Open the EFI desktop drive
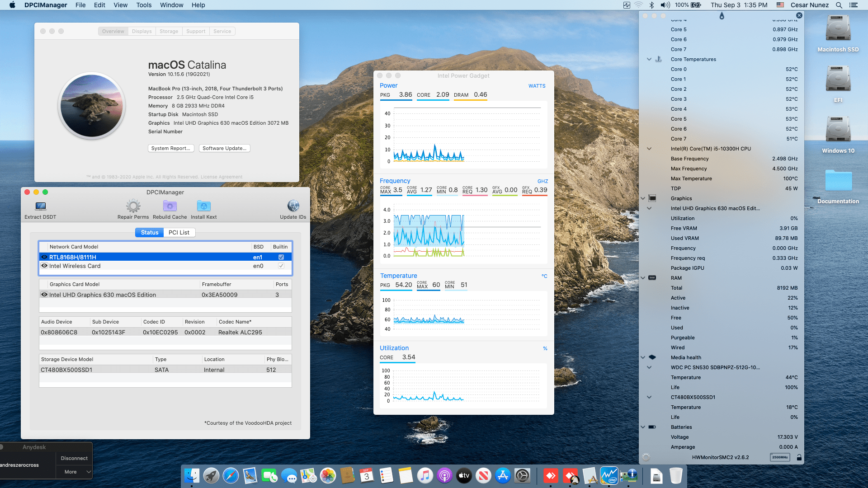This screenshot has height=488, width=868. [x=838, y=79]
